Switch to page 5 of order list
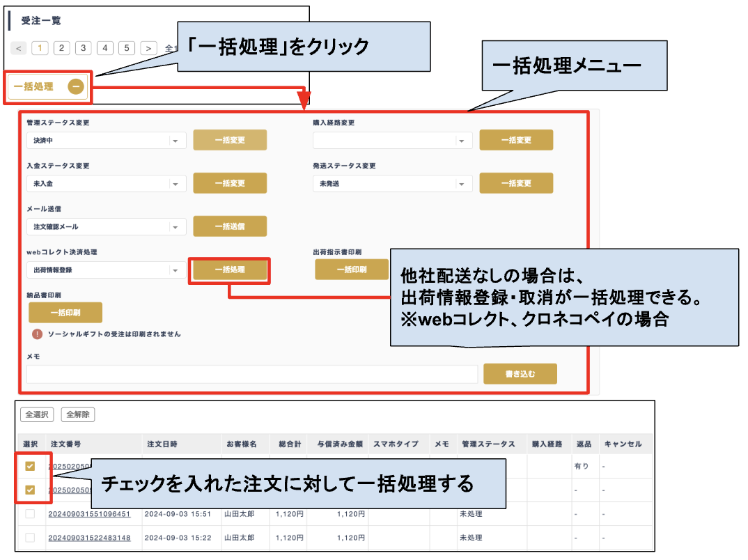 click(x=127, y=48)
